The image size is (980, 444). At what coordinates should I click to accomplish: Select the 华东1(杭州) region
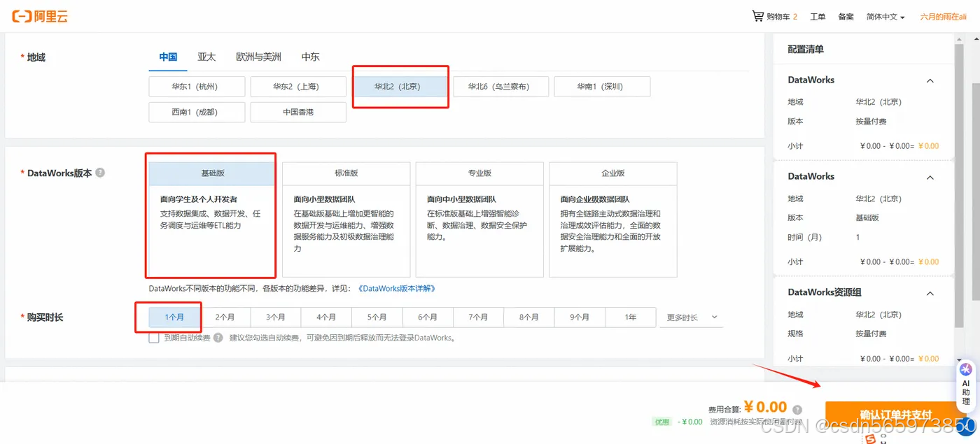click(x=197, y=86)
